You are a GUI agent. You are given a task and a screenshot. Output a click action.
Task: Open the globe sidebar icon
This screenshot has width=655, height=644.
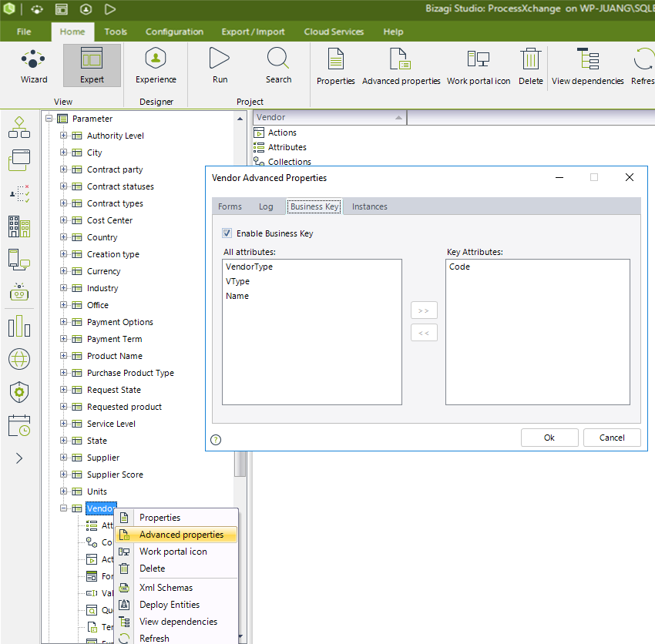(x=19, y=359)
